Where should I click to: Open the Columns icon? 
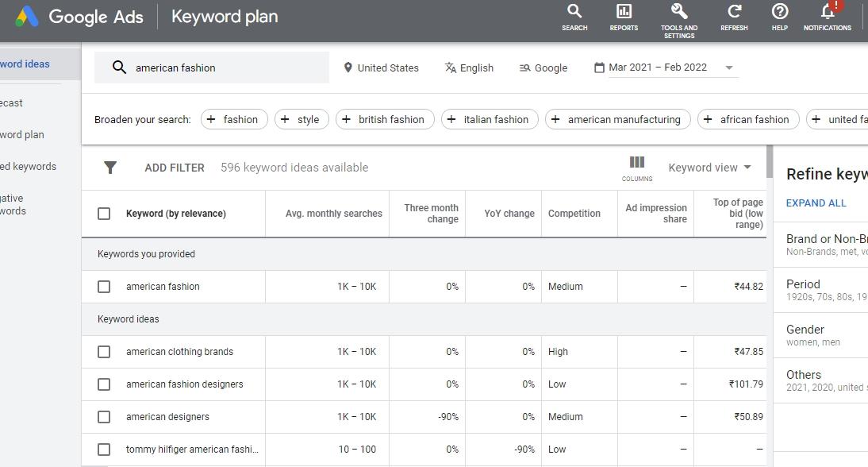coord(636,168)
